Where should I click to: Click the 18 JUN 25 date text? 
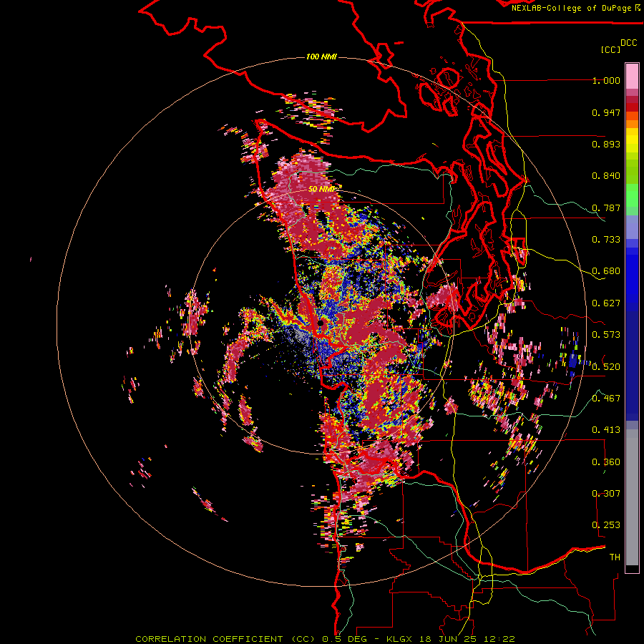click(449, 639)
